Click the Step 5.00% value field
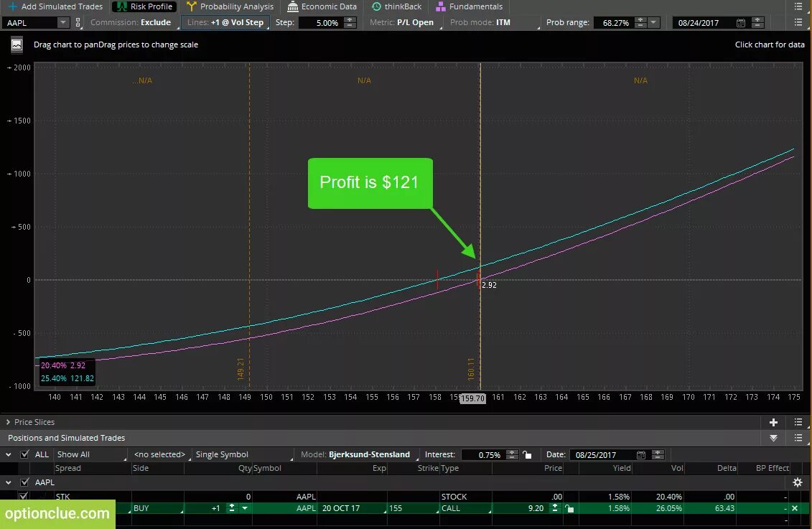Screen dimensions: 812x529 [x=321, y=22]
